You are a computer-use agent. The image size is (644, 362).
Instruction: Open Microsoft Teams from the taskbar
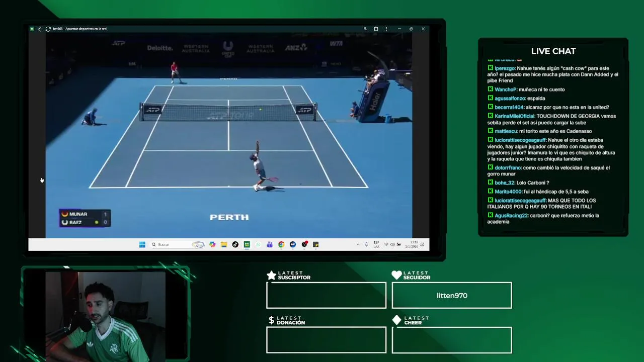coord(270,244)
